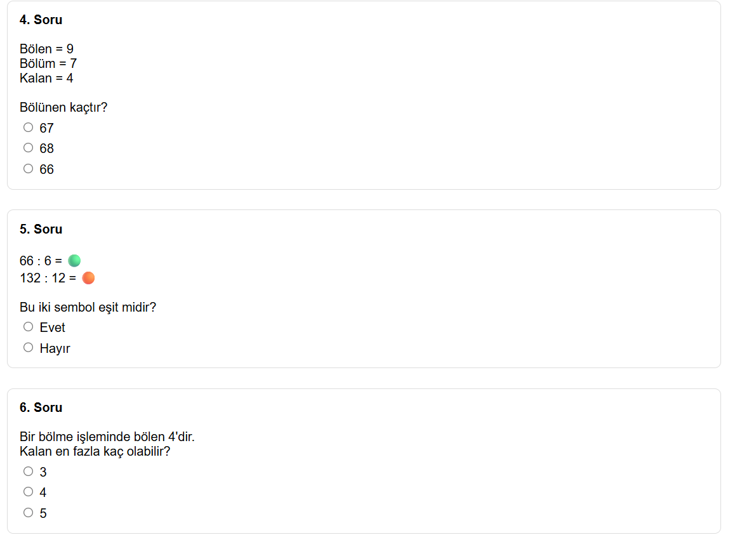This screenshot has height=542, width=756.
Task: Click the '4. Soru' heading
Action: coord(41,20)
